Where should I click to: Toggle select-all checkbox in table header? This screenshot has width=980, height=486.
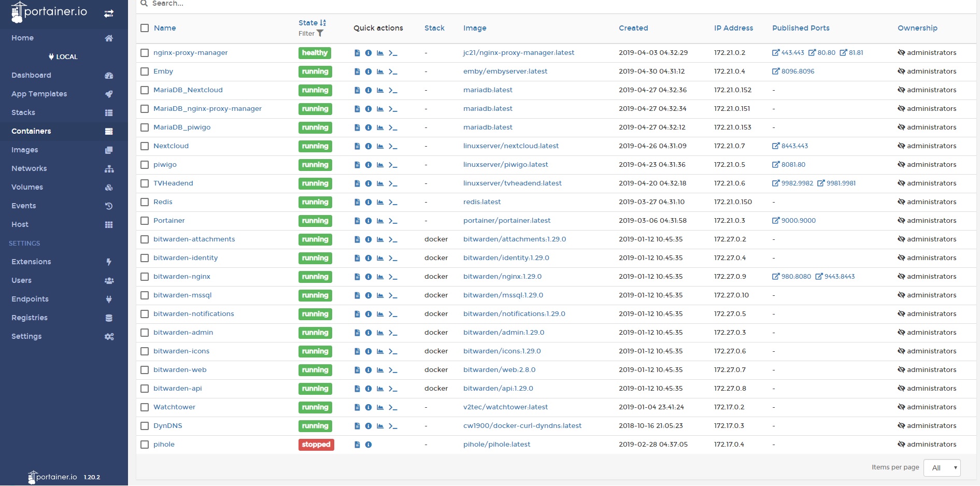145,28
